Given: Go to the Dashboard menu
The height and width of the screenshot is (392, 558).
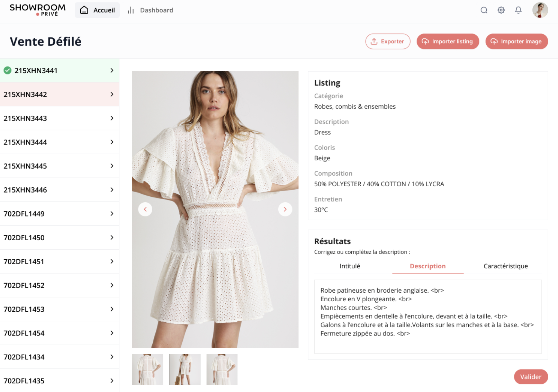Looking at the screenshot, I should click(150, 10).
